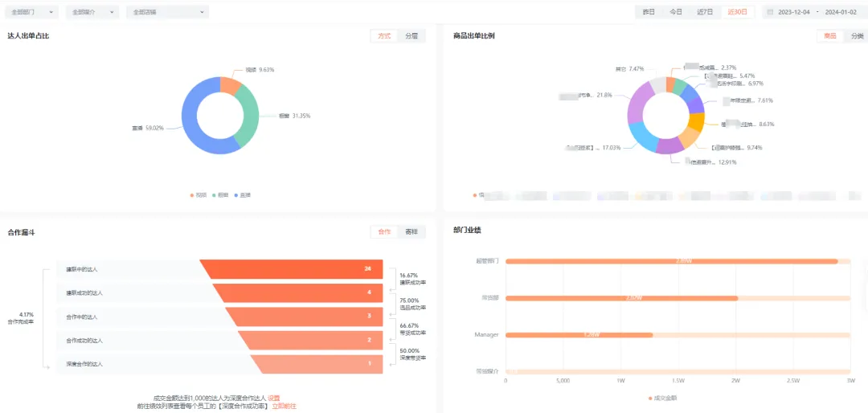Switch 合作漏斗 to 寄样 view

[411, 231]
